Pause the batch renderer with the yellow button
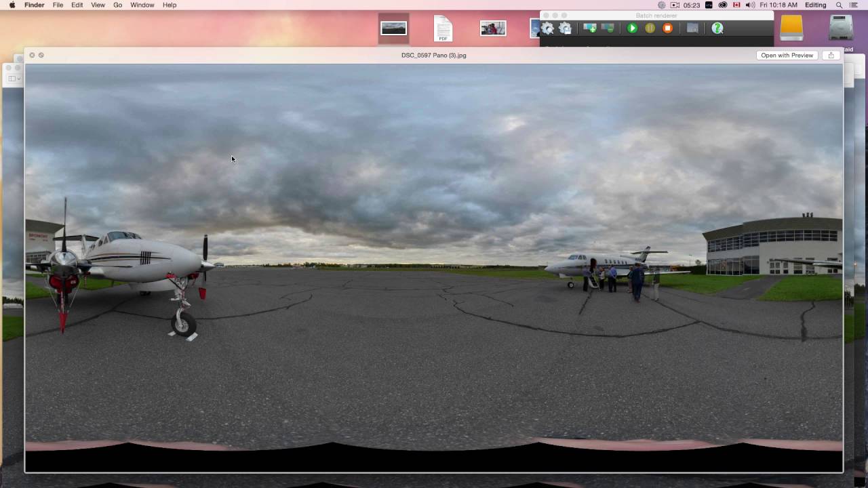 [x=650, y=28]
